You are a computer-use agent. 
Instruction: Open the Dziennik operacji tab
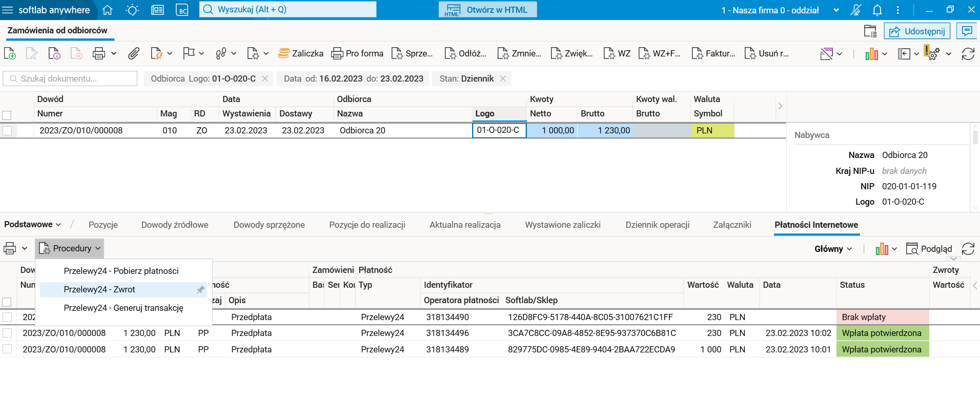click(x=658, y=225)
